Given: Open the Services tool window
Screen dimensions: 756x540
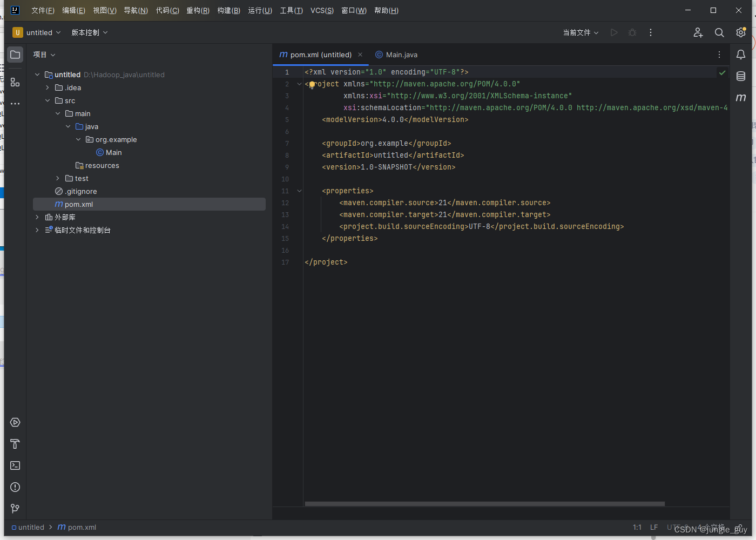Looking at the screenshot, I should [15, 422].
